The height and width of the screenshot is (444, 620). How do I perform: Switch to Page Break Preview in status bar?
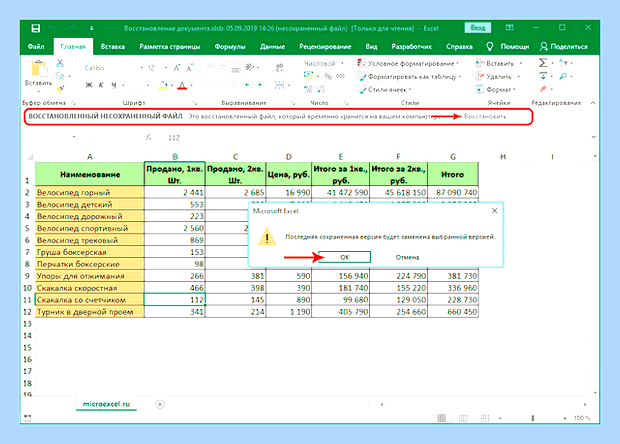485,418
